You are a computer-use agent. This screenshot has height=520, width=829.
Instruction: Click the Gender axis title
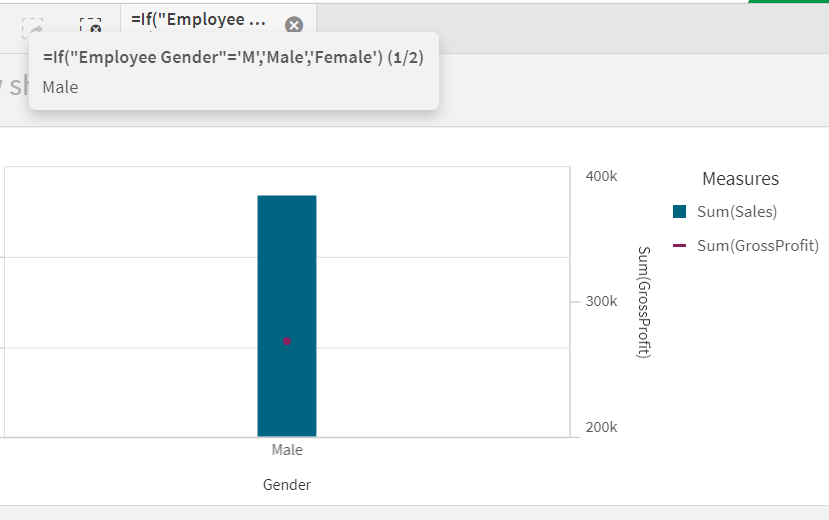point(287,485)
